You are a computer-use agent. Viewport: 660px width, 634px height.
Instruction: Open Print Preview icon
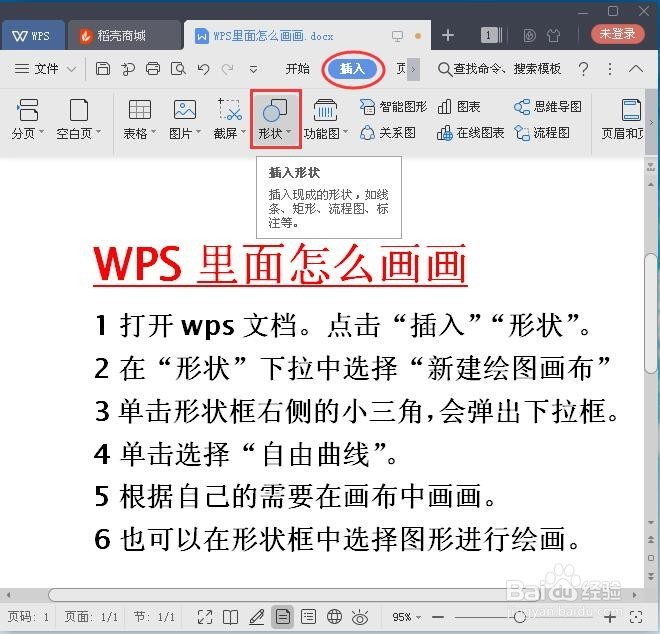(178, 69)
